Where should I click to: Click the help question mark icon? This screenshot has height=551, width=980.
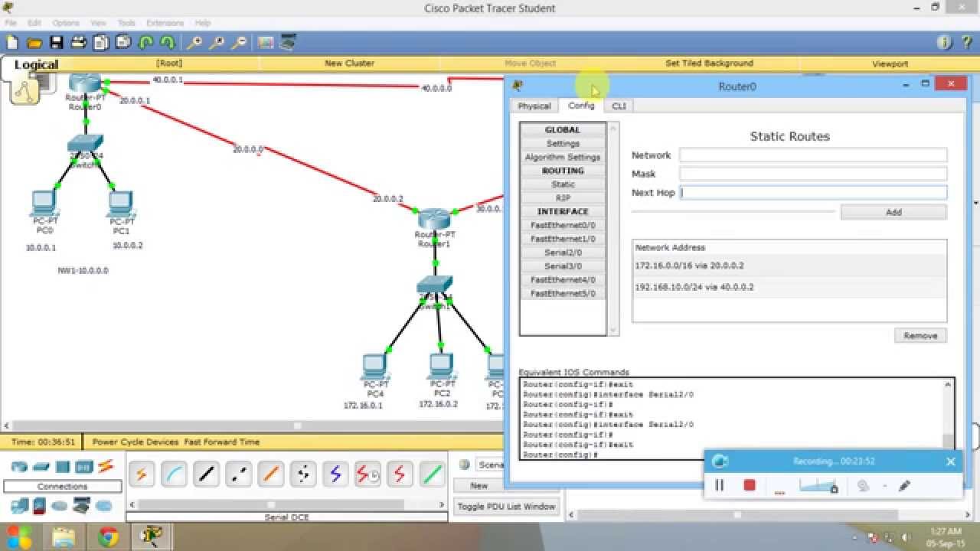pos(966,42)
